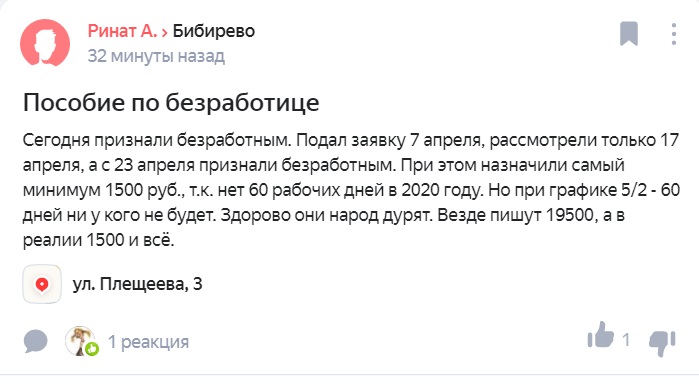The image size is (699, 389).
Task: Dislike the post with thumbs down
Action: pos(662,343)
